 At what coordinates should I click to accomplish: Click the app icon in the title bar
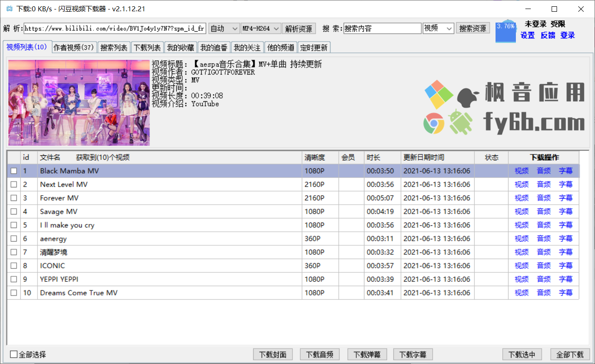tap(9, 9)
